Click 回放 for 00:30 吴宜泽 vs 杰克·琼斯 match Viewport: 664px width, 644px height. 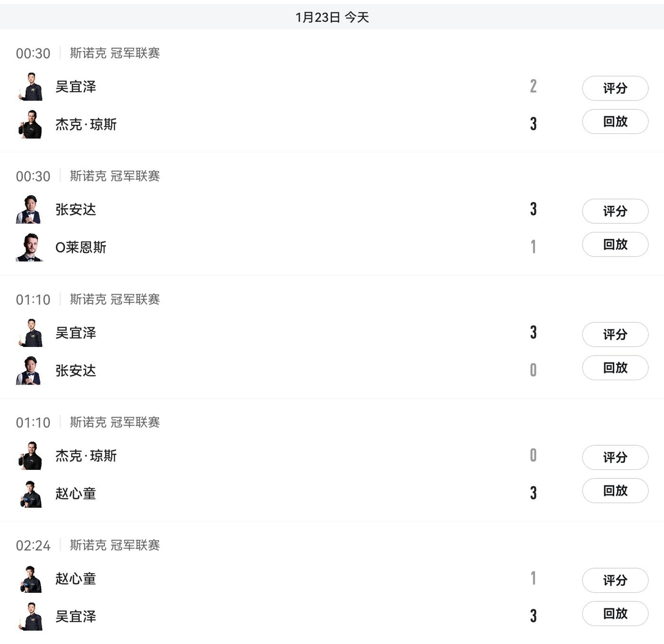pyautogui.click(x=615, y=121)
